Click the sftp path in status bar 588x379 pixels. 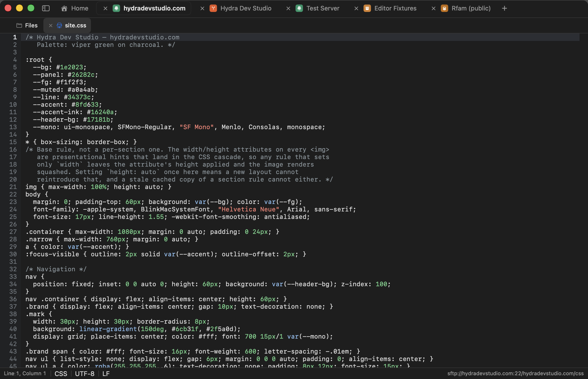[515, 373]
